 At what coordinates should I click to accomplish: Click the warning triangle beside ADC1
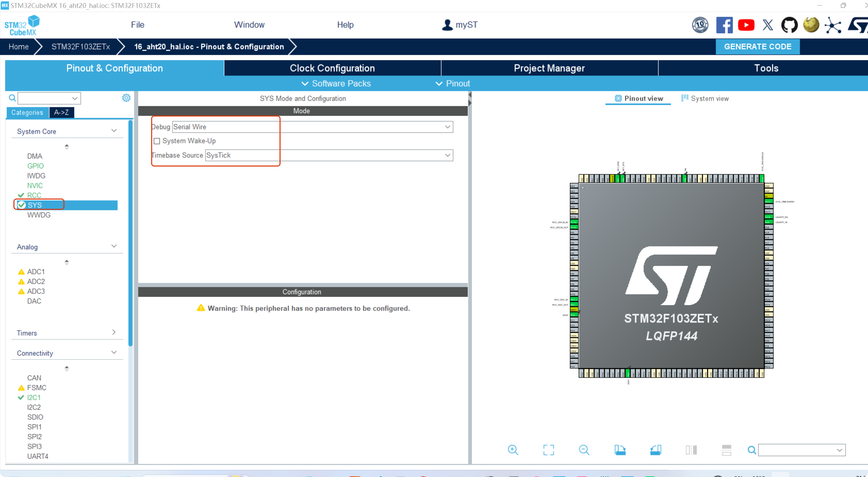tap(21, 272)
